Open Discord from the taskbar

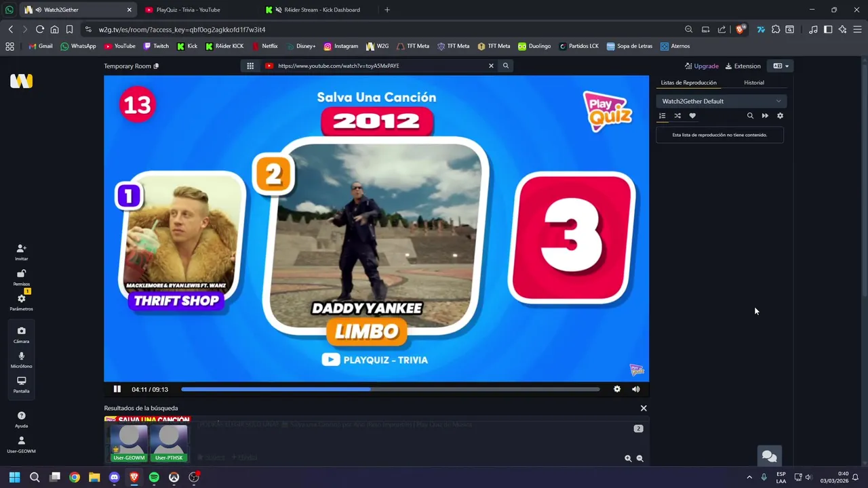(x=114, y=477)
